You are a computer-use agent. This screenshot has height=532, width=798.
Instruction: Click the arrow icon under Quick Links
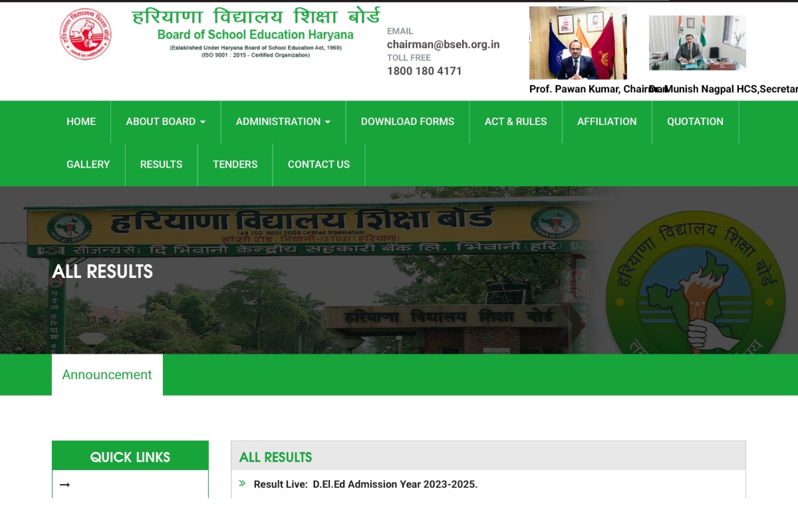[x=65, y=485]
